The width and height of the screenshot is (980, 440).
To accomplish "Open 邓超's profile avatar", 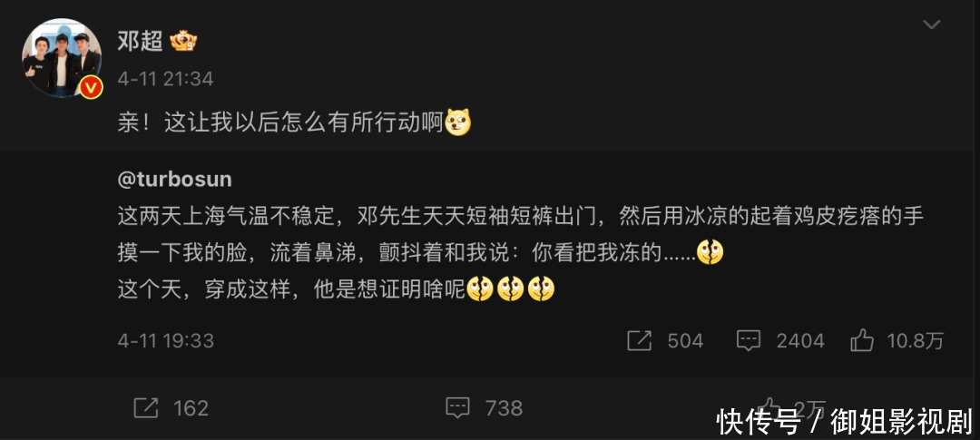I will click(x=62, y=57).
